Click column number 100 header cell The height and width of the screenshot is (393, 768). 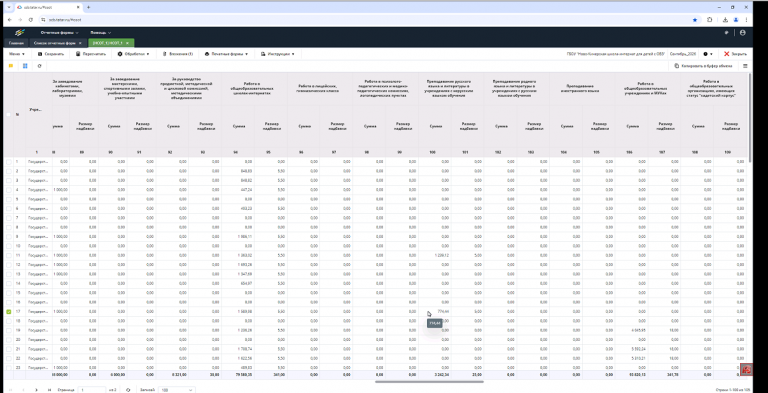click(x=432, y=152)
